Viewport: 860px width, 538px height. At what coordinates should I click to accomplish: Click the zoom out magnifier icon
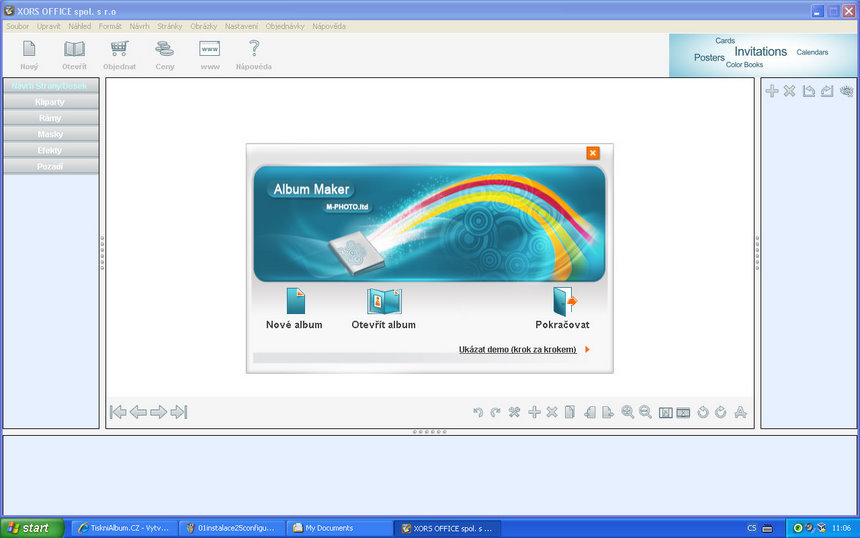pos(646,412)
